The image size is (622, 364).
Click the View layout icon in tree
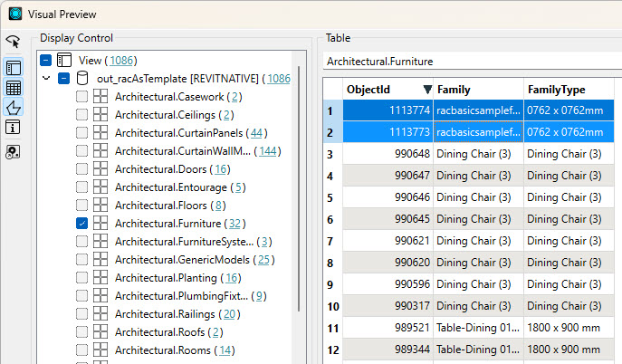click(64, 61)
